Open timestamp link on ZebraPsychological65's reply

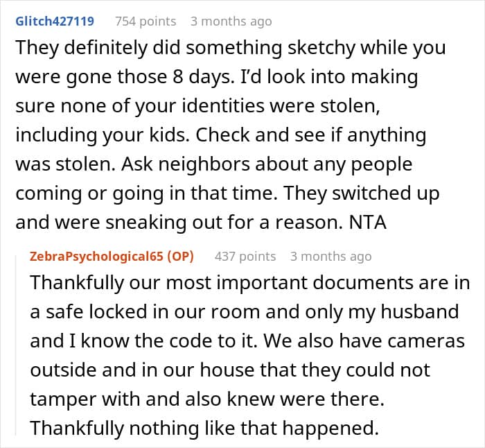coord(330,257)
